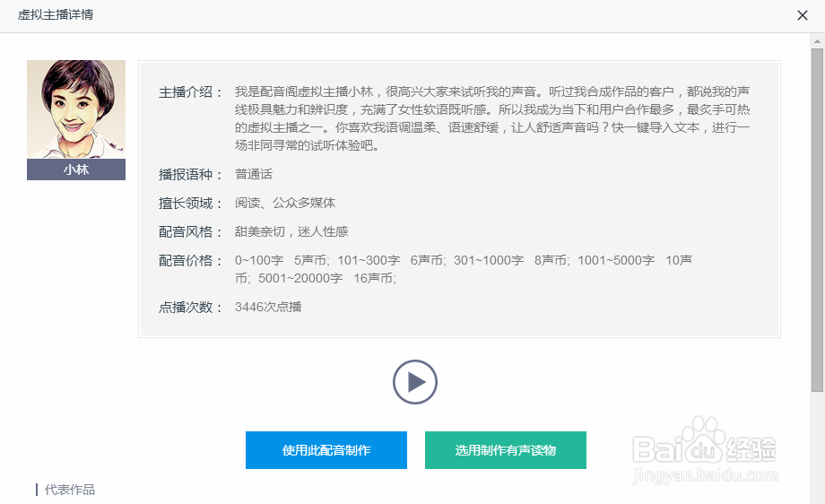Click the 0~100字 5声币 price text
Screen dimensions: 825x504
pos(282,260)
